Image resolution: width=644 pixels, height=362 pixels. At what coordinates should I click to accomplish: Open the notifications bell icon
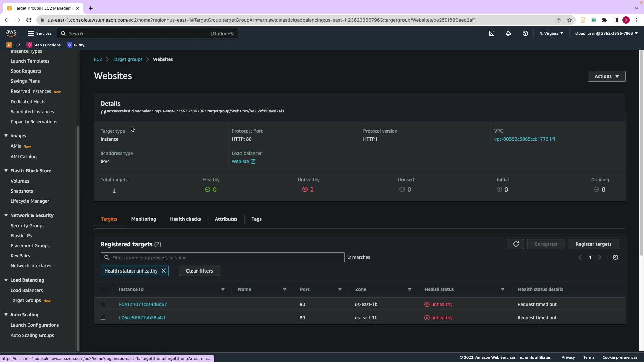[508, 33]
